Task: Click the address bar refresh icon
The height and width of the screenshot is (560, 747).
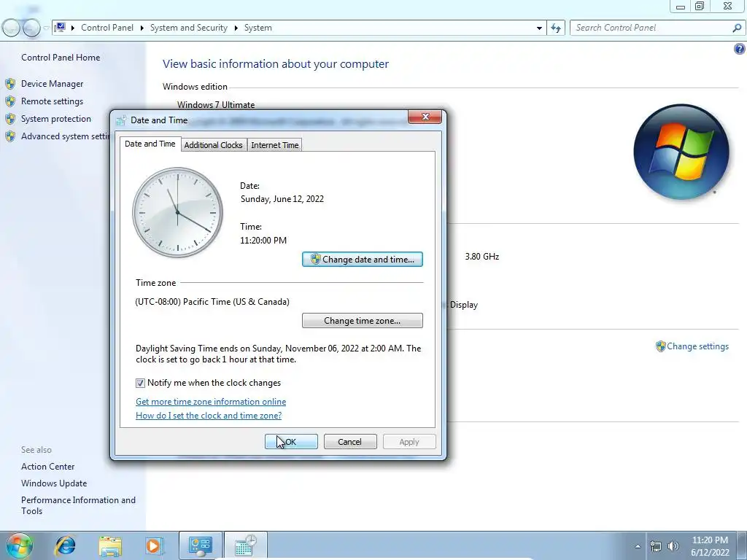Action: click(x=556, y=28)
